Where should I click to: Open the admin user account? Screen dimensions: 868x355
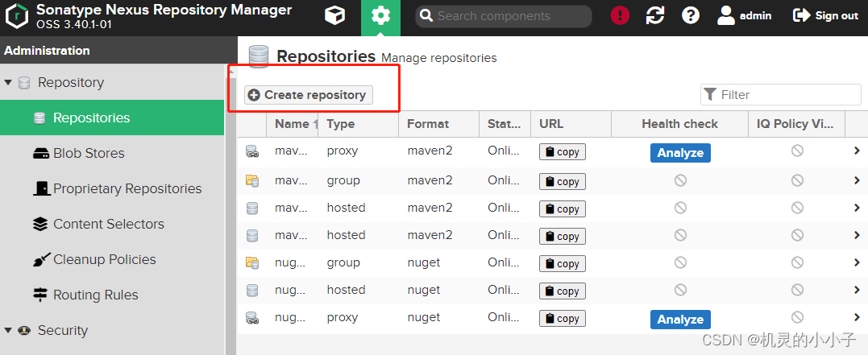[745, 16]
